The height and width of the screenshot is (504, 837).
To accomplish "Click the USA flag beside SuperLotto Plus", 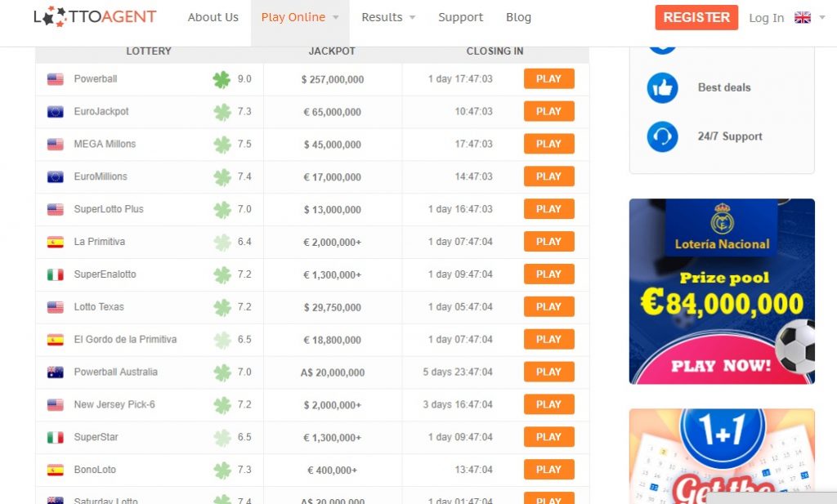I will pyautogui.click(x=55, y=210).
